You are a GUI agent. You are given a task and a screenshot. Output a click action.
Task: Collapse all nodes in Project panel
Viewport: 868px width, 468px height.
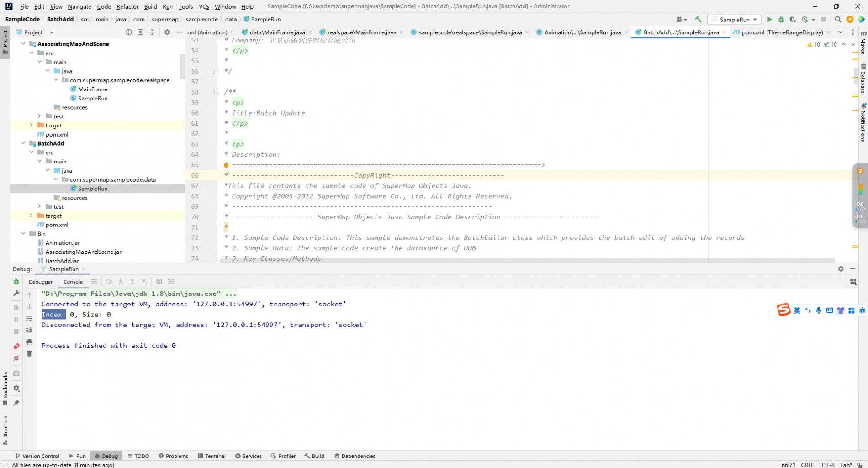[x=153, y=32]
